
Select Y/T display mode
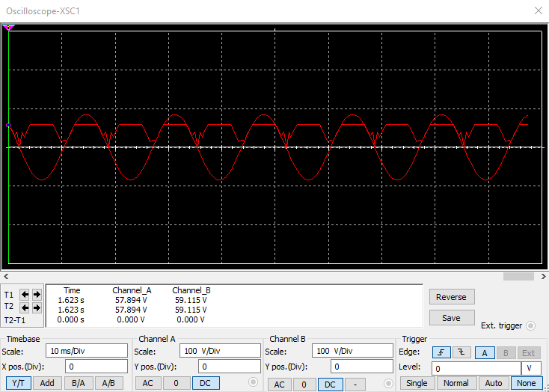click(19, 383)
